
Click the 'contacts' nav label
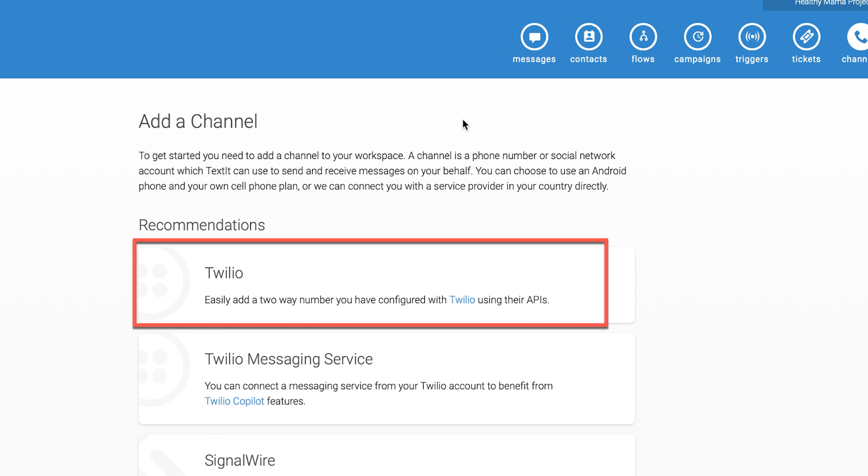[x=589, y=59]
